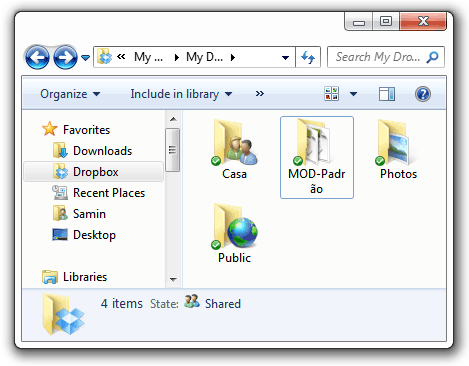Image resolution: width=469 pixels, height=366 pixels.
Task: Click green sync checkmark on MOD-Padrão folder
Action: coord(298,161)
